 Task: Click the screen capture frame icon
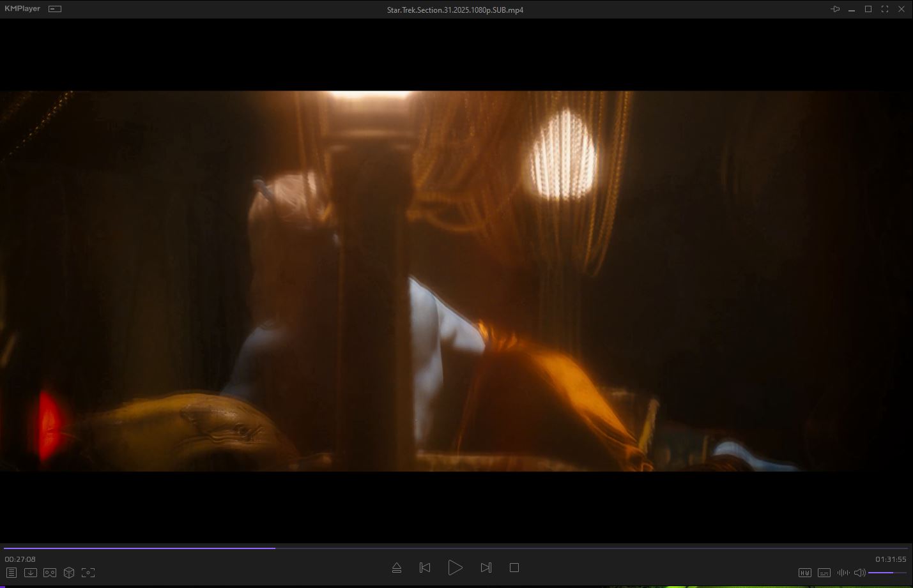point(88,573)
